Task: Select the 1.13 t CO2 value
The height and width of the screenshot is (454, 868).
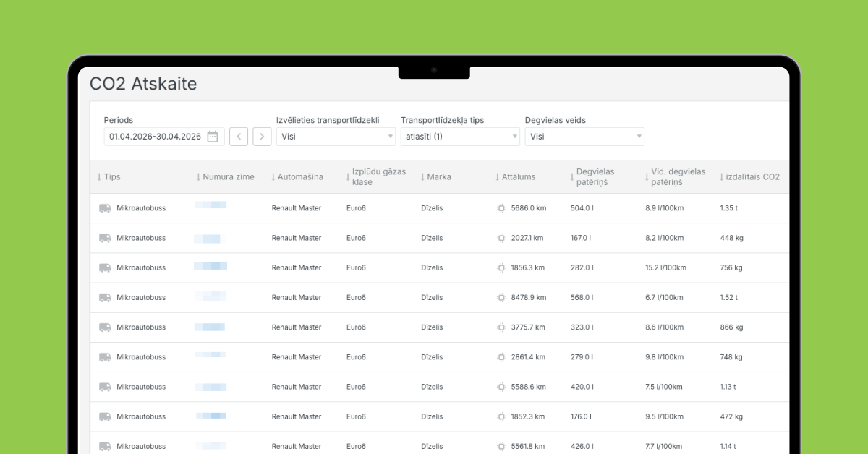Action: pyautogui.click(x=728, y=387)
